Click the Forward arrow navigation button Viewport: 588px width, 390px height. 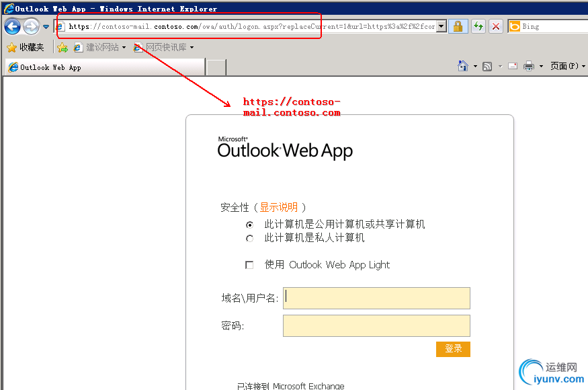pos(31,27)
